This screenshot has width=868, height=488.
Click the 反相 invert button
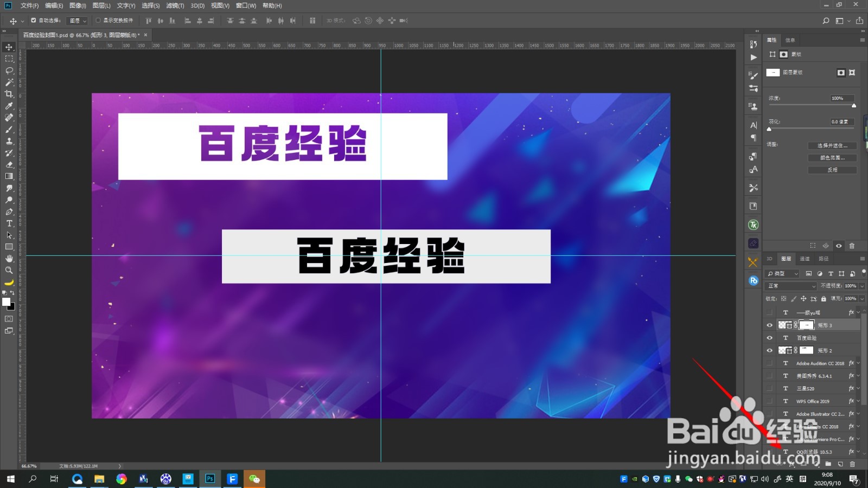coord(832,170)
